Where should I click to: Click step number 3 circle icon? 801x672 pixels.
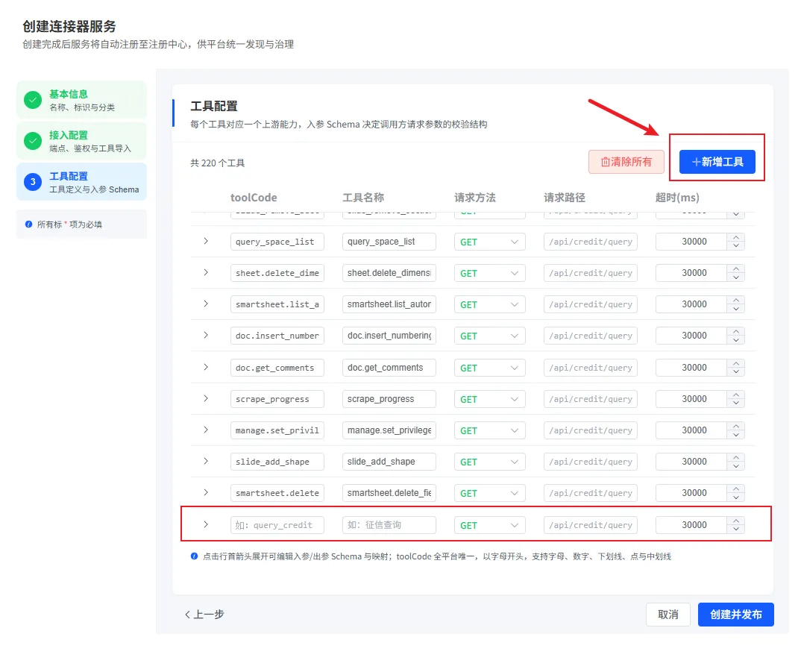point(33,182)
